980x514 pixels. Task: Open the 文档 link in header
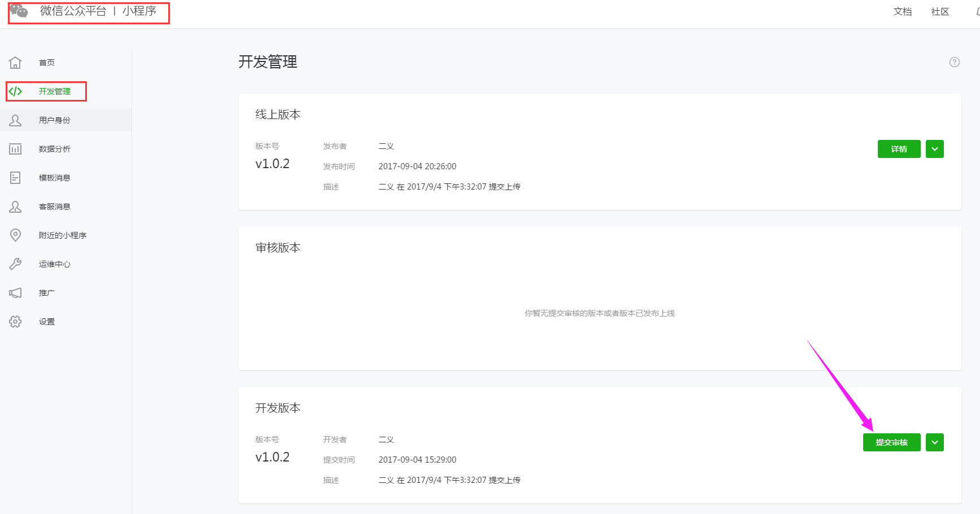tap(903, 11)
